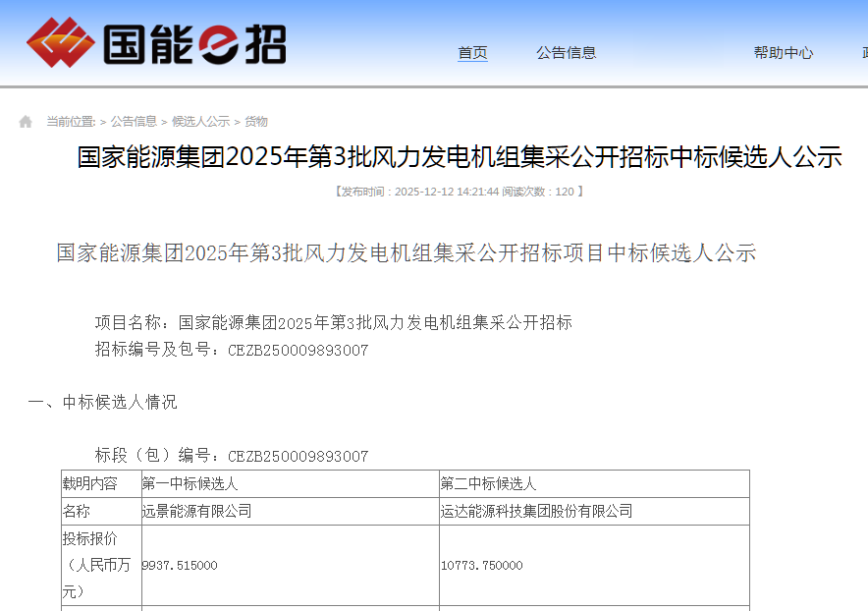Viewport: 868px width, 611px height.
Task: Click the 第二中标候选人 header cell
Action: 594,483
